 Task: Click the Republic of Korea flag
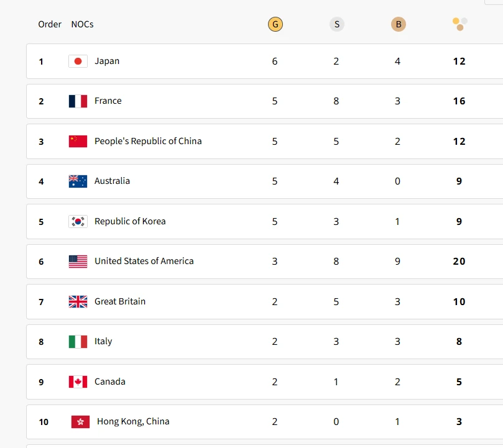pos(78,221)
